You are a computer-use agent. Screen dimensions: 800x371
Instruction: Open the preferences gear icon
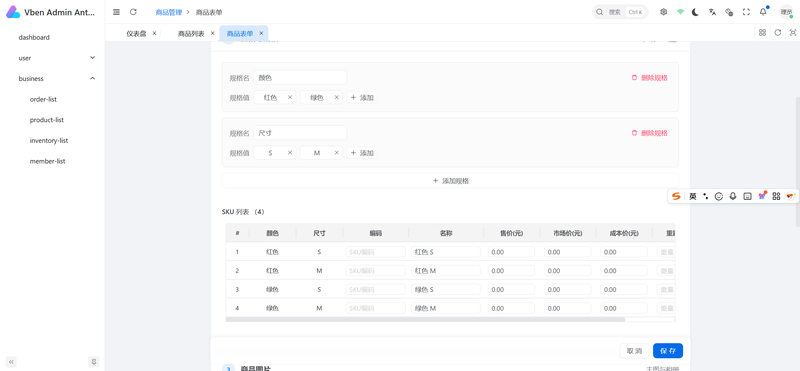point(663,12)
